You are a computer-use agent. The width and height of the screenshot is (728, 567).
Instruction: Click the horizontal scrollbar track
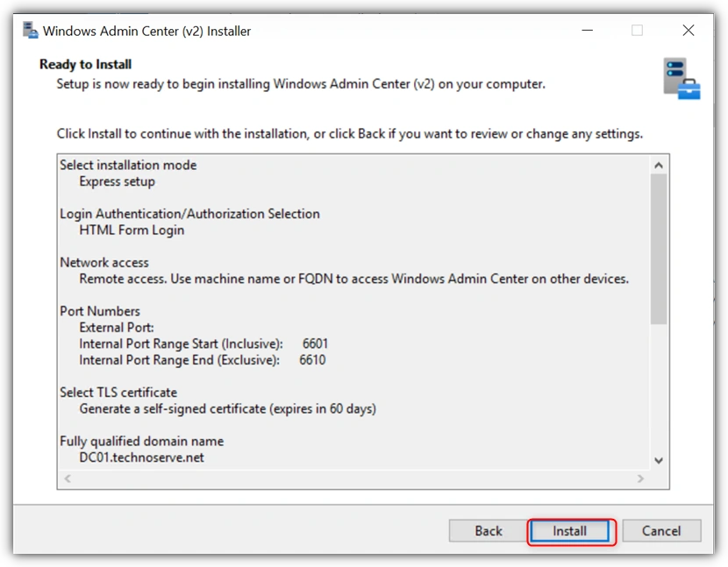(x=353, y=478)
